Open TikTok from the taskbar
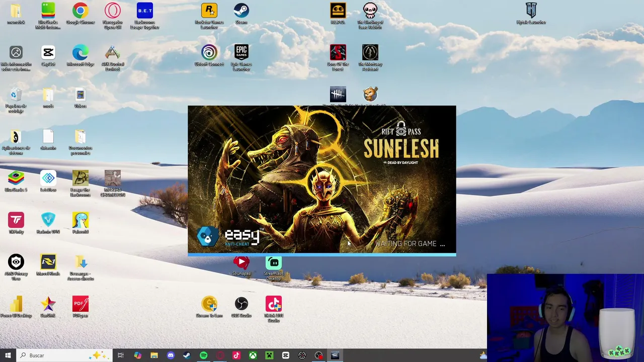This screenshot has width=644, height=362. (236, 355)
